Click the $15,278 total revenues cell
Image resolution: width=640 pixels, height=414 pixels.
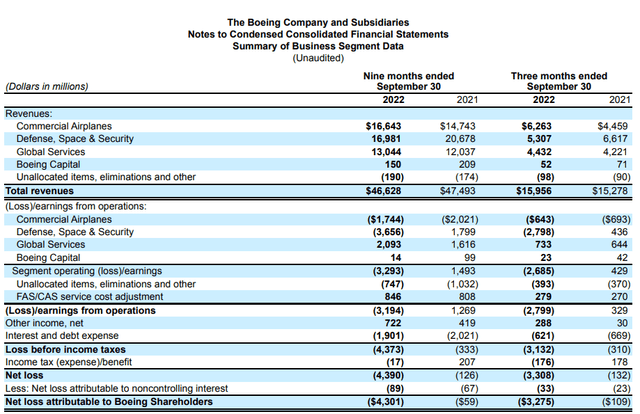pyautogui.click(x=610, y=191)
